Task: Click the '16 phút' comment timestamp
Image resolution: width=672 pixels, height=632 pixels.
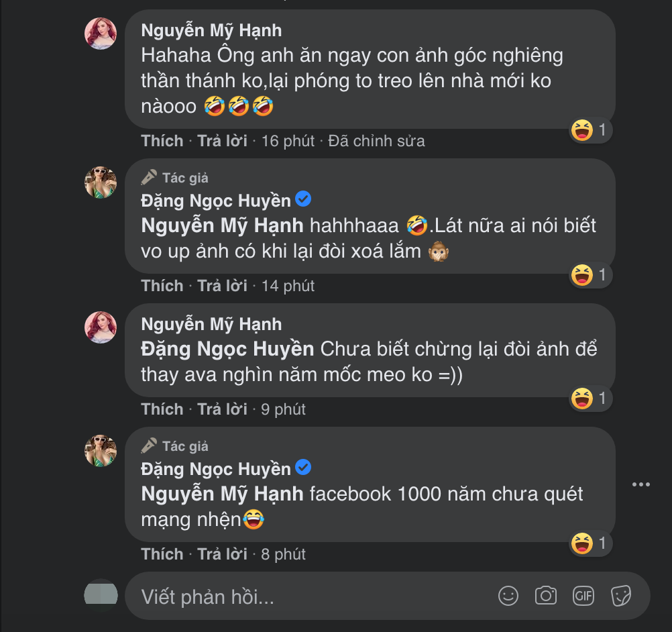Action: 288,141
